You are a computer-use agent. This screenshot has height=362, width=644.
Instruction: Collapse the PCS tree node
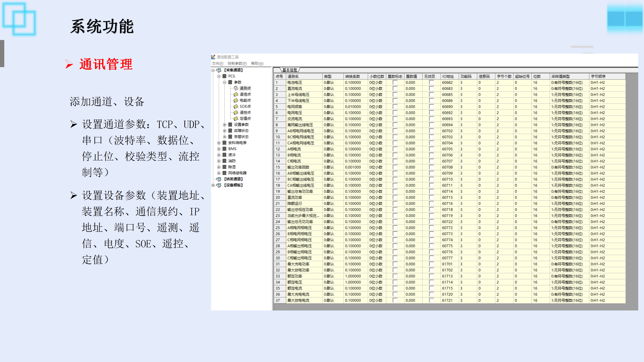219,76
